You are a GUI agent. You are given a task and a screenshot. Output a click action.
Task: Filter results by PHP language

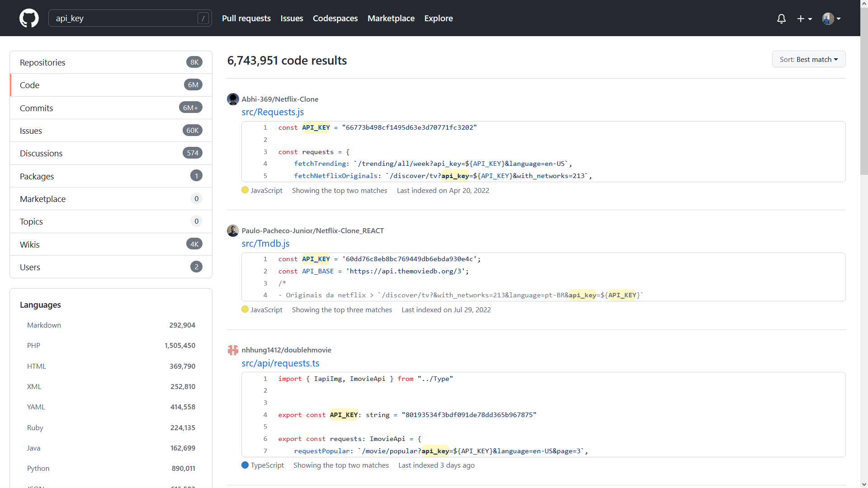pyautogui.click(x=34, y=345)
